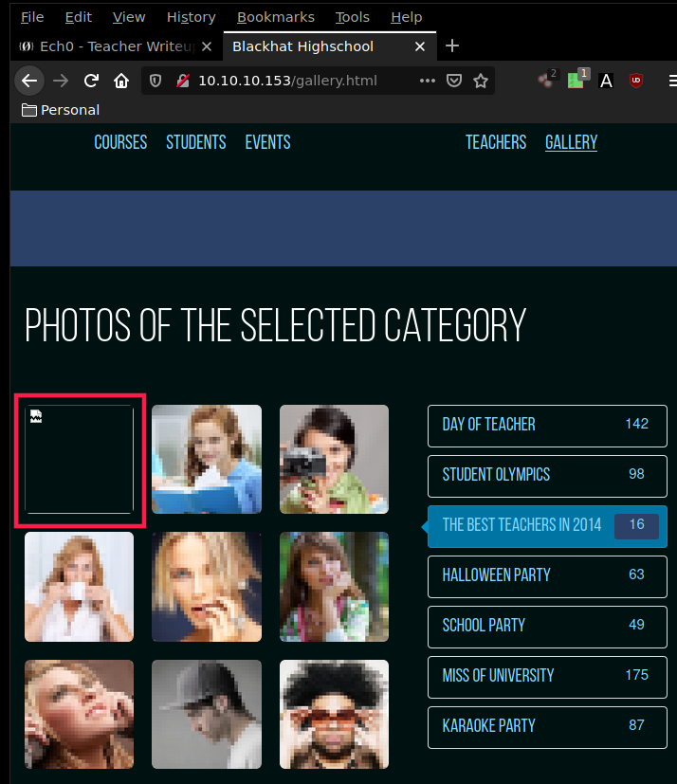Viewport: 677px width, 784px height.
Task: Click the forward navigation arrow
Action: click(61, 81)
